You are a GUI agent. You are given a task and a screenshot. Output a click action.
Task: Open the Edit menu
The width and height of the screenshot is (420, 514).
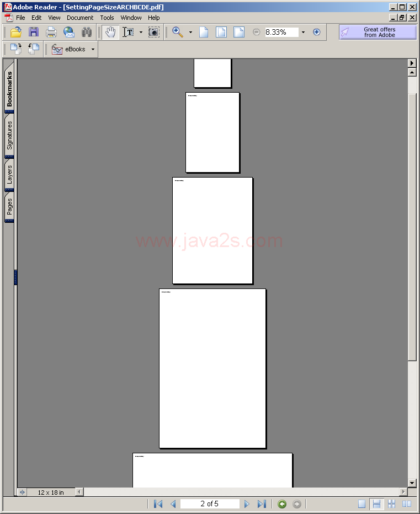pos(36,18)
